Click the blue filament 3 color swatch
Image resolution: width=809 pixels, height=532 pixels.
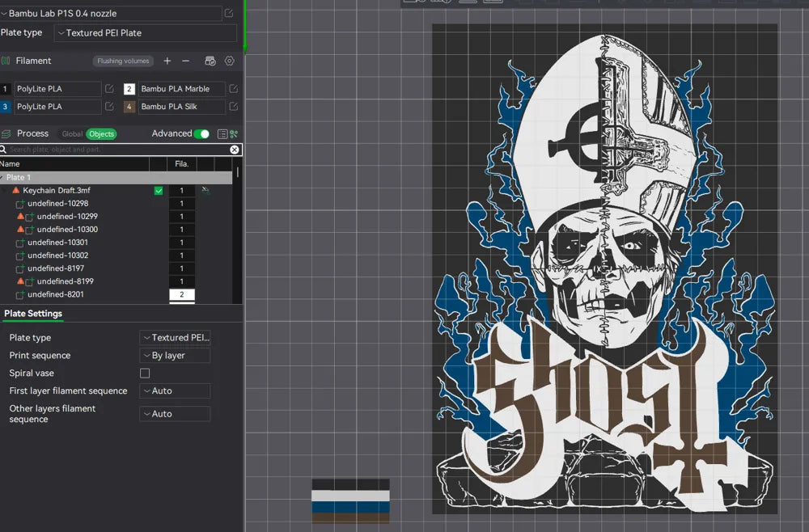(x=6, y=107)
